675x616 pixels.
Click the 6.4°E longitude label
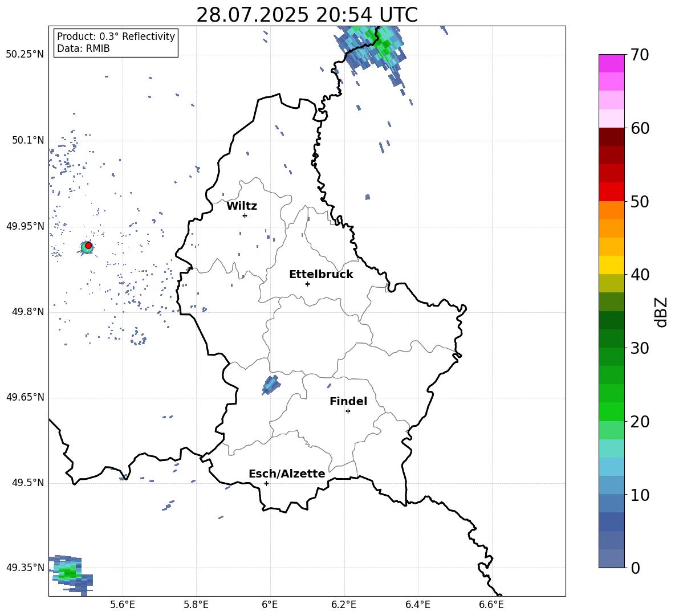tap(417, 605)
